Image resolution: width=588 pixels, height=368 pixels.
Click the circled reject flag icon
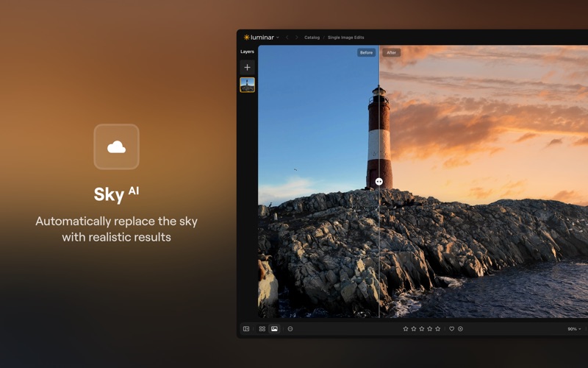pos(461,329)
